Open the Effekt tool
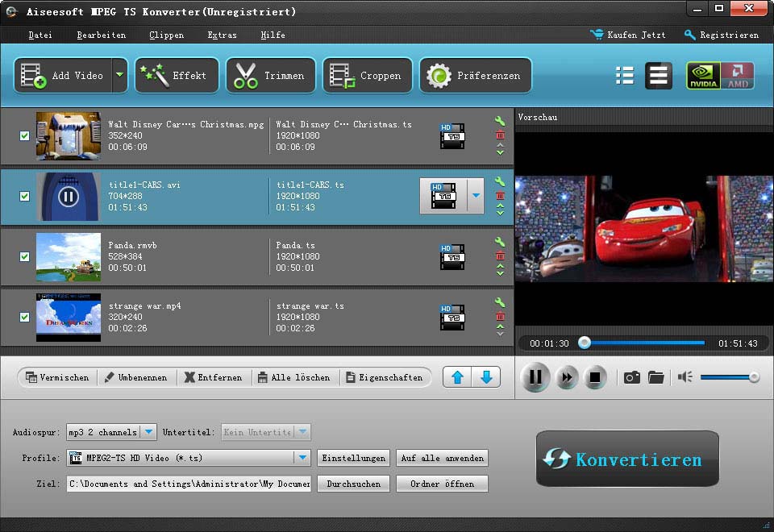Image resolution: width=774 pixels, height=532 pixels. pos(177,76)
